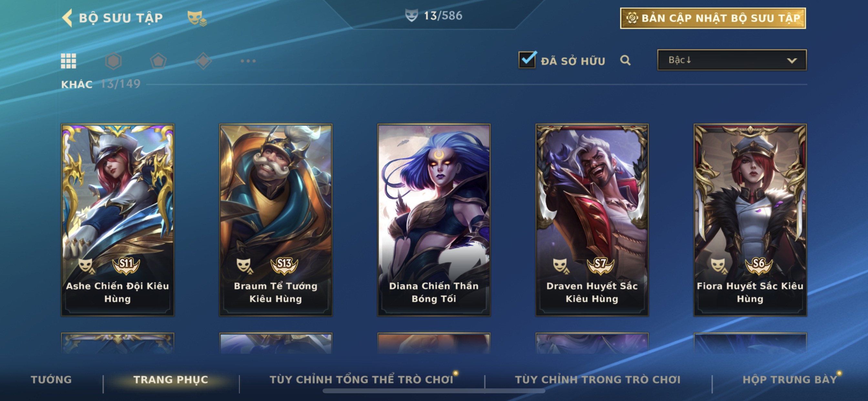Click BẢN CẬP NHẬT BỘ SƯU TẬP button

[713, 18]
